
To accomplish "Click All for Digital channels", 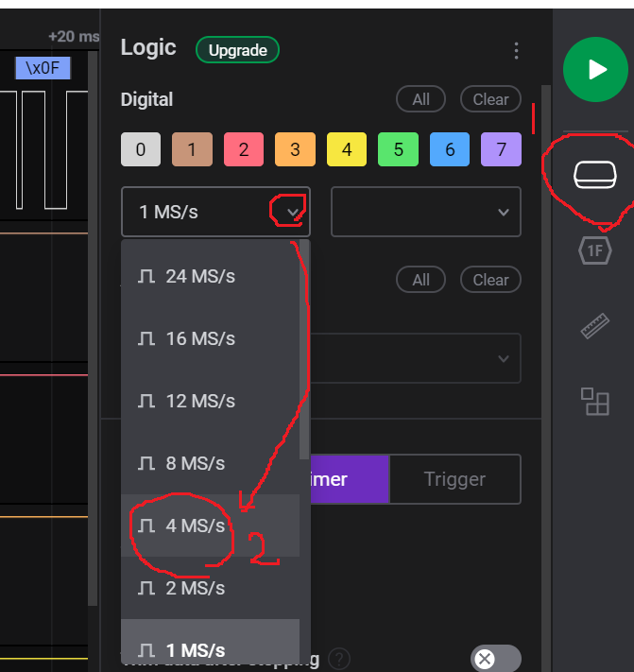I will 420,99.
